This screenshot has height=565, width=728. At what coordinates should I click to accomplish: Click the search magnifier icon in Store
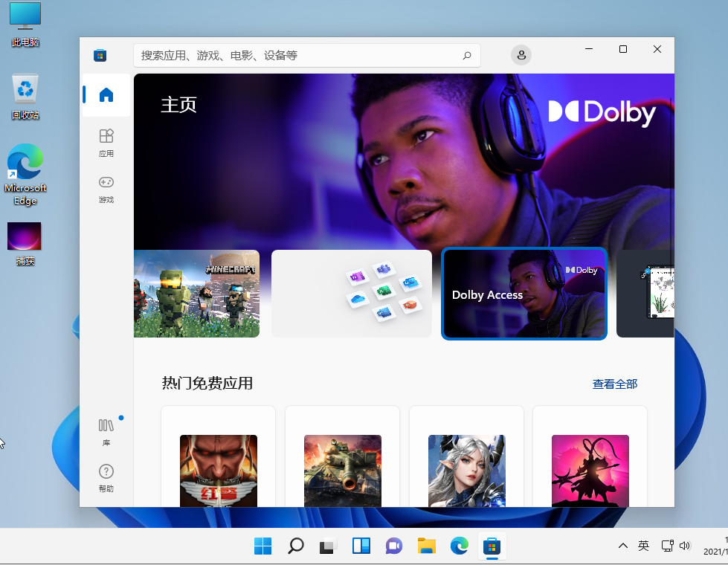467,55
